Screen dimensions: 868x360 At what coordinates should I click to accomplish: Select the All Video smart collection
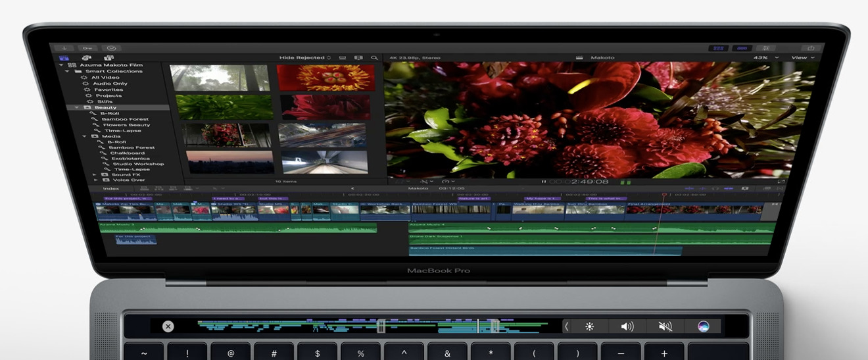pyautogui.click(x=104, y=78)
